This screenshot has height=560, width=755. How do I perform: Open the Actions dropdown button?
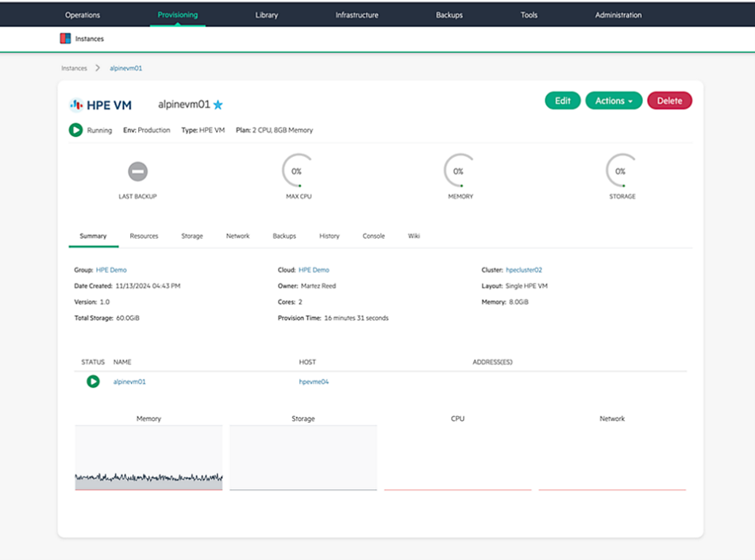click(x=614, y=101)
